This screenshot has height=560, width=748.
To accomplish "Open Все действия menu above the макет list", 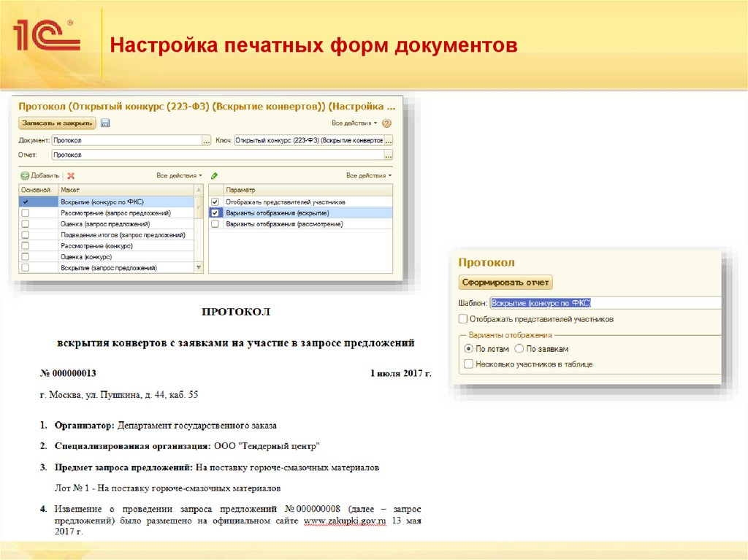I will [178, 175].
